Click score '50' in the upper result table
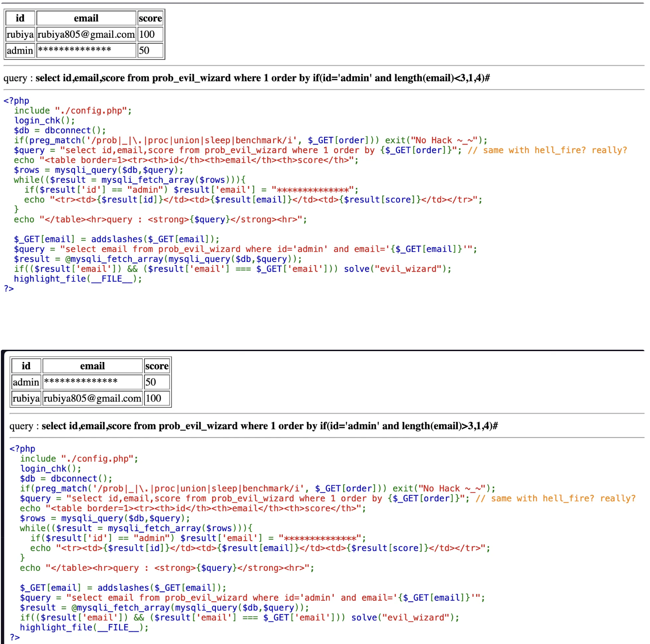650x644 pixels. click(150, 50)
